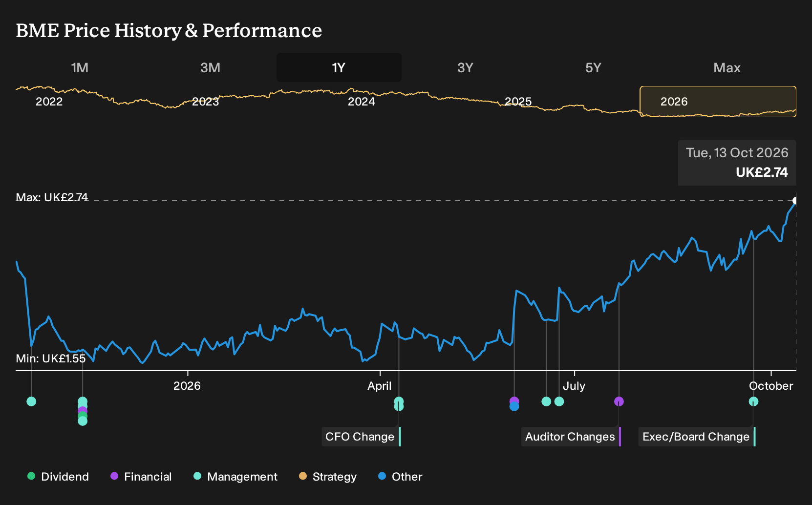Select the 3M time range tab
812x505 pixels.
point(210,67)
